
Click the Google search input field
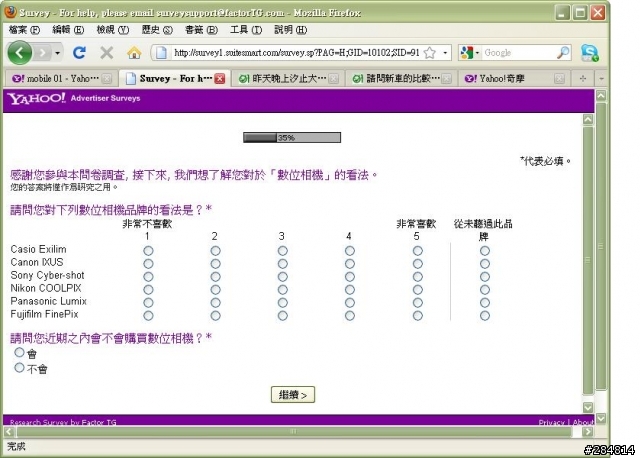pyautogui.click(x=519, y=53)
